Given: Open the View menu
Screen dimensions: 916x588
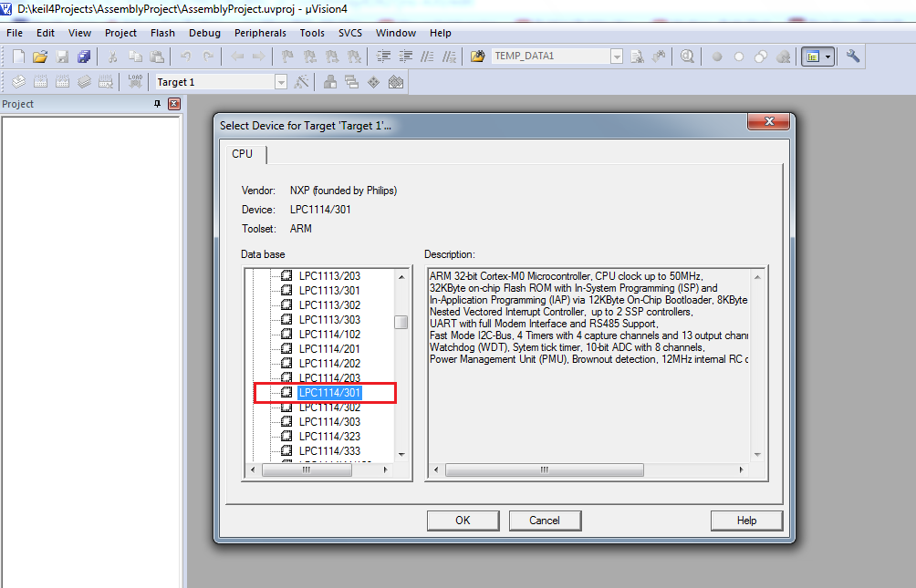Looking at the screenshot, I should pos(79,34).
